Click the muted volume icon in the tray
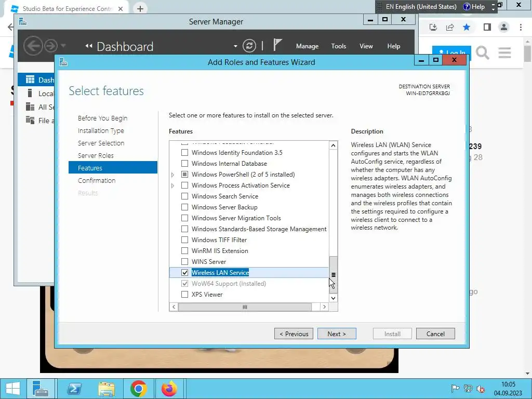The image size is (532, 399). 481,389
